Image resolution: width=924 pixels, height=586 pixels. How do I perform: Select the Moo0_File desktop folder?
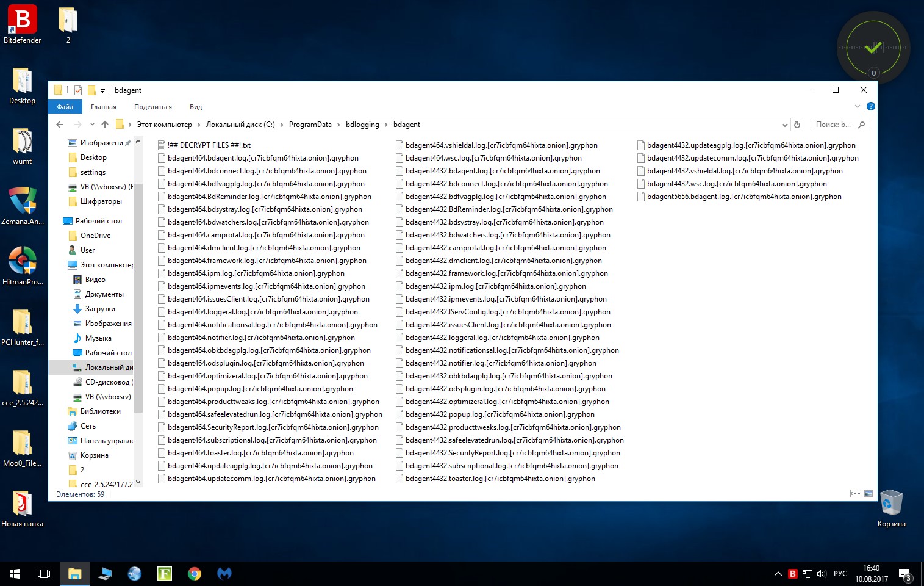pyautogui.click(x=22, y=448)
